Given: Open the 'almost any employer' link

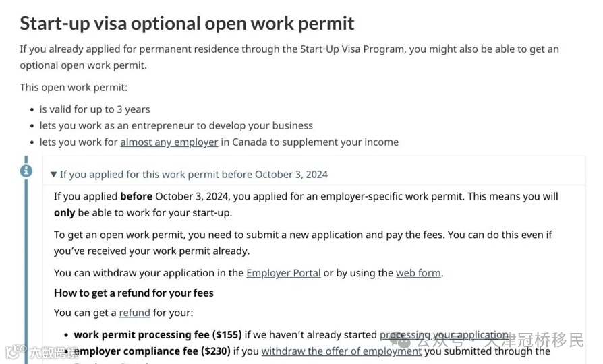Looking at the screenshot, I should pyautogui.click(x=169, y=142).
